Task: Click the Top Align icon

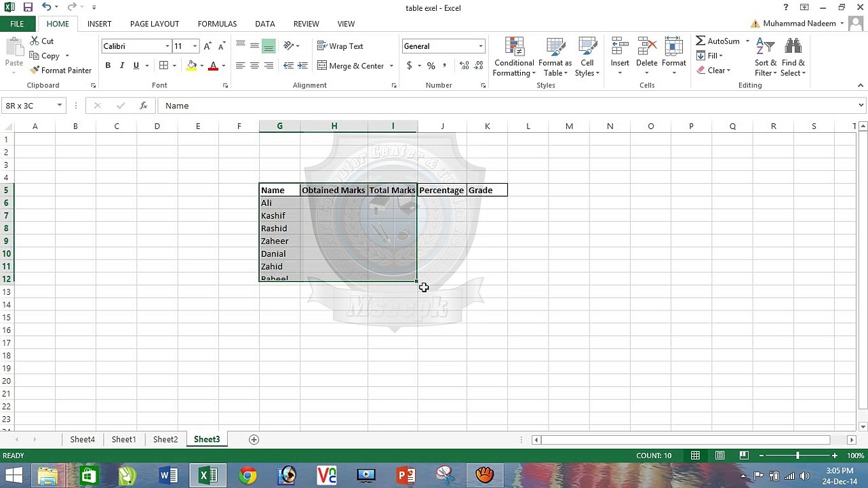Action: tap(240, 46)
